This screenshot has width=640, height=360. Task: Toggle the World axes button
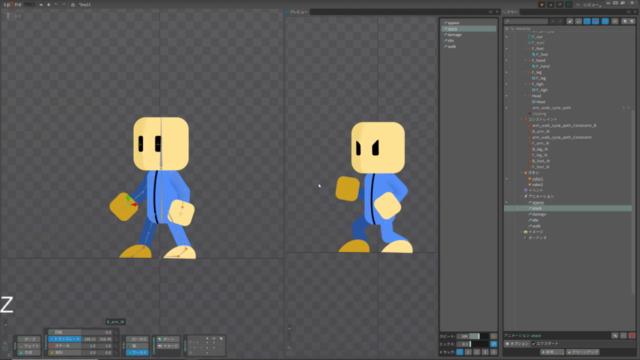pyautogui.click(x=137, y=352)
